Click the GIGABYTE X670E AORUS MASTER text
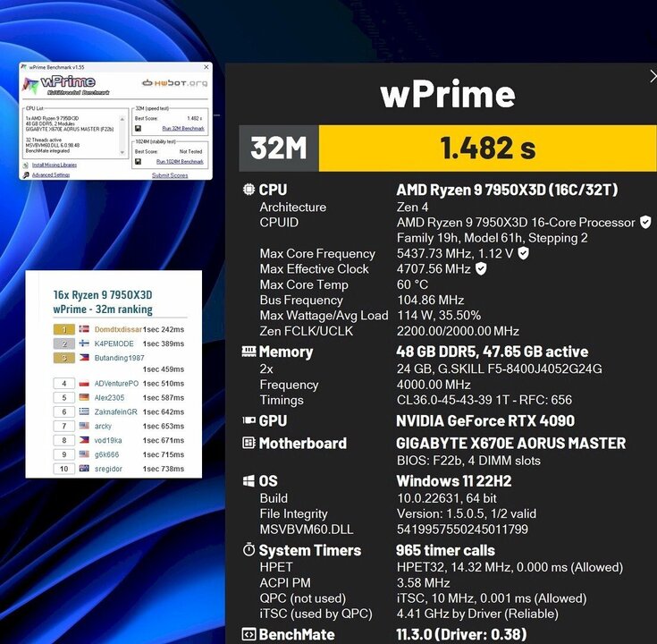 click(510, 443)
